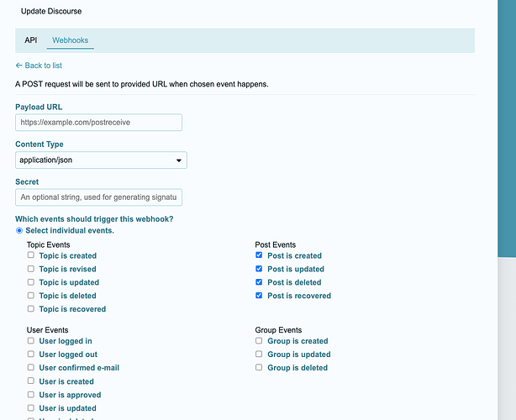Screen dimensions: 516x420
Task: Tick Group is deleted checkbox
Action: click(x=259, y=367)
